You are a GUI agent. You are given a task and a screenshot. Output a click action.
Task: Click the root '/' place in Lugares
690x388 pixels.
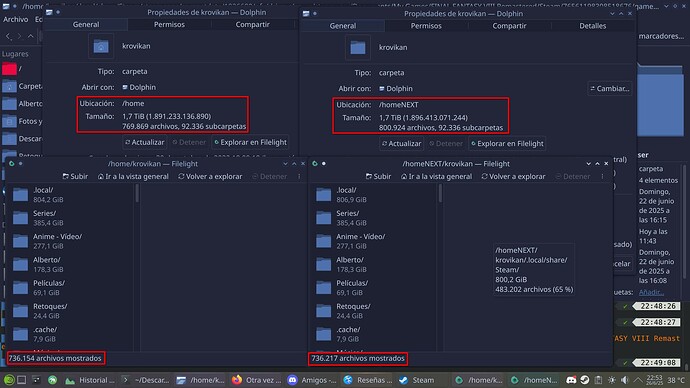[x=21, y=69]
